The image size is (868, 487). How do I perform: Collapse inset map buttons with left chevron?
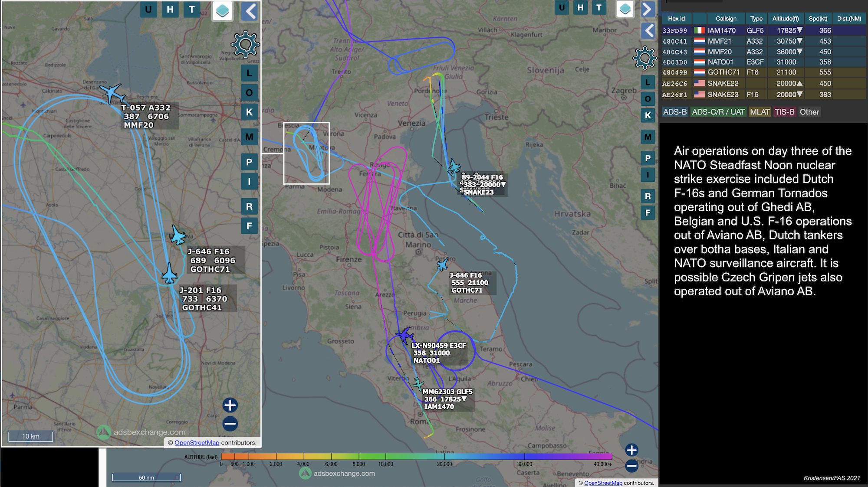[x=250, y=12]
